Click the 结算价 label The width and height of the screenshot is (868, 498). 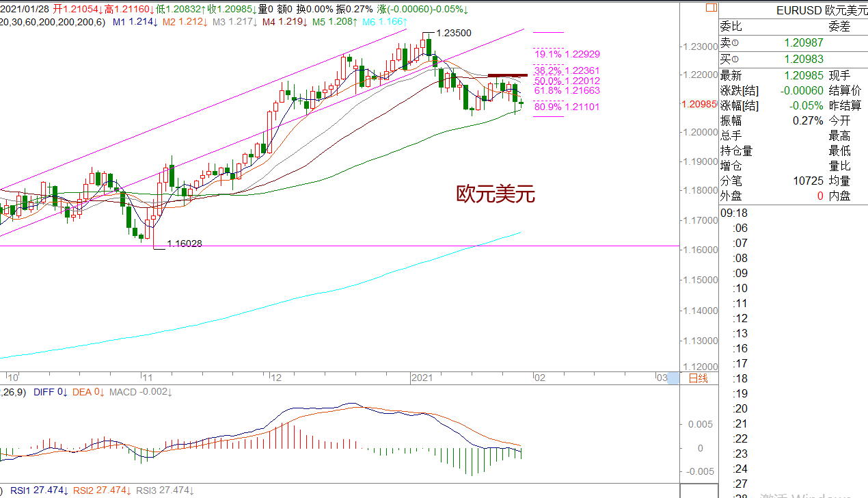845,90
